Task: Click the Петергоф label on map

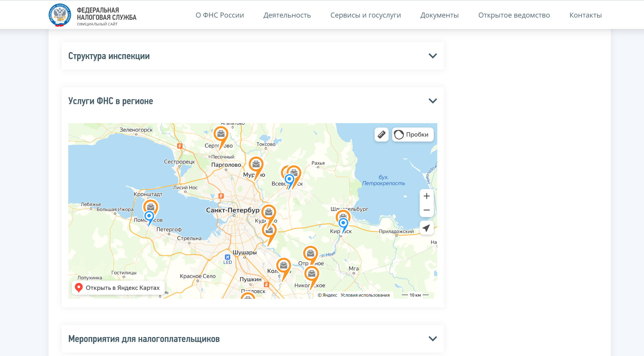Action: tap(169, 230)
